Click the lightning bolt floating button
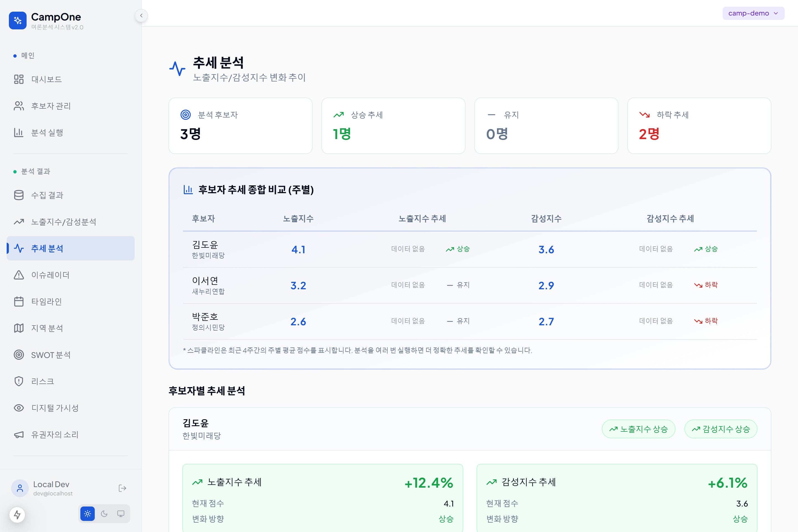The image size is (798, 532). tap(17, 515)
